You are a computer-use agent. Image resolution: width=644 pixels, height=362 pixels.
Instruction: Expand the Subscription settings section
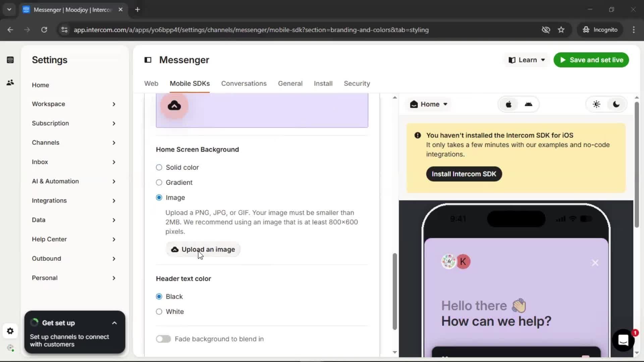(74, 123)
